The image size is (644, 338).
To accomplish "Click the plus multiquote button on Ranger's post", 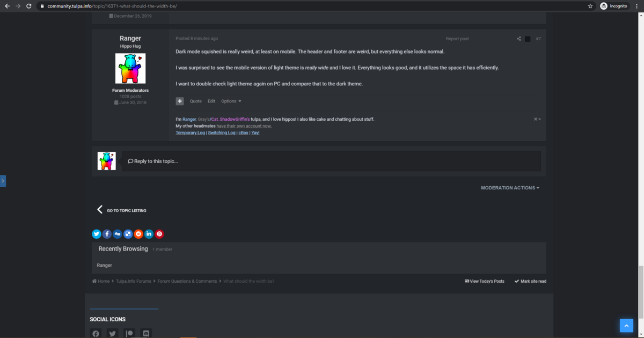I will point(180,101).
